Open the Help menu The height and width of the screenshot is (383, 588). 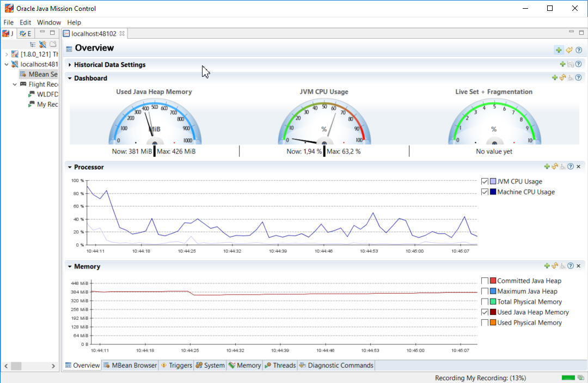click(74, 22)
